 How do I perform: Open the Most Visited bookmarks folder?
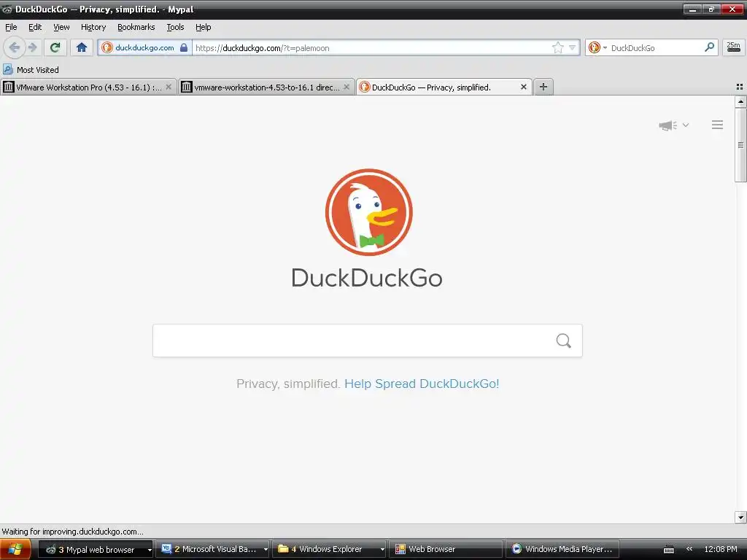pos(31,69)
